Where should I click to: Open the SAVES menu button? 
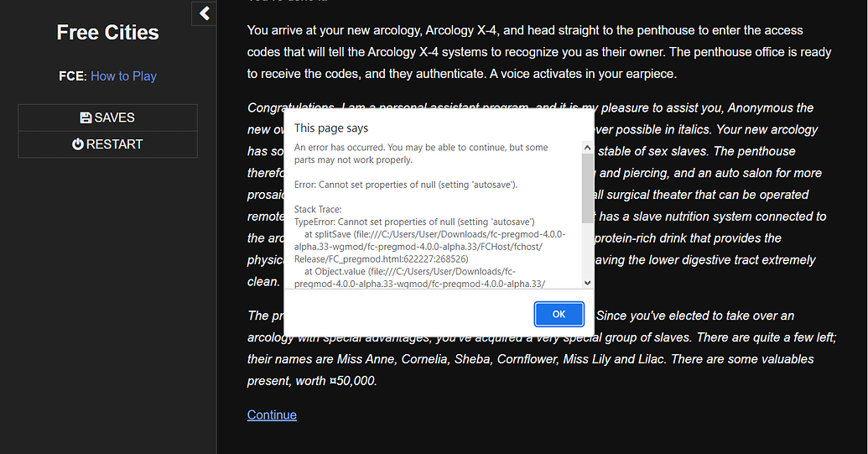point(107,117)
